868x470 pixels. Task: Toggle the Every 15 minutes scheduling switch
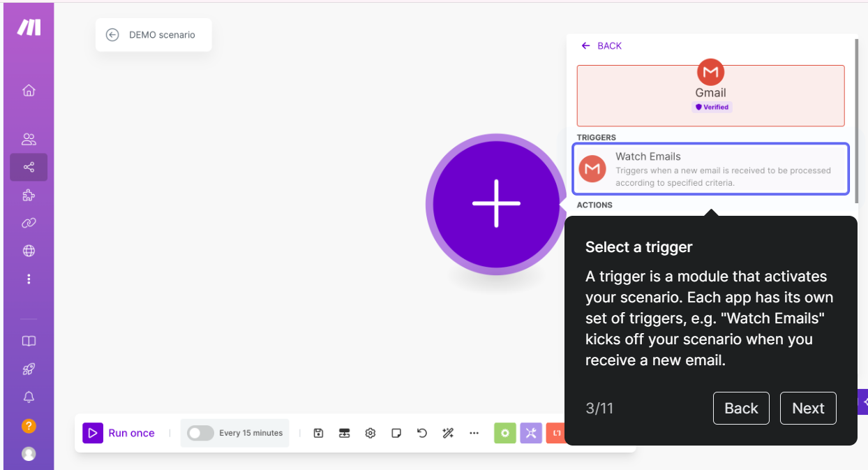pyautogui.click(x=200, y=433)
